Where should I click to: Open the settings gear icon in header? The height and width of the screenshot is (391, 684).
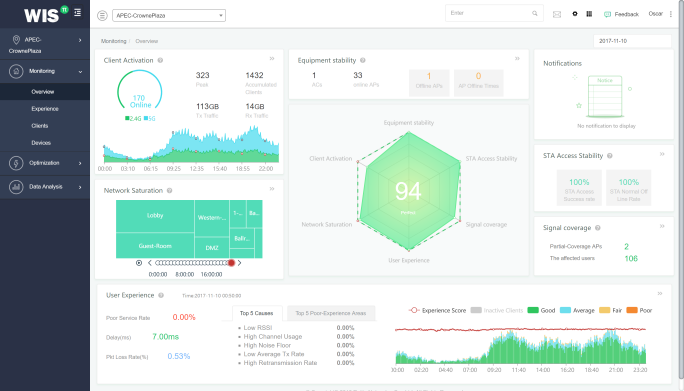(x=575, y=14)
